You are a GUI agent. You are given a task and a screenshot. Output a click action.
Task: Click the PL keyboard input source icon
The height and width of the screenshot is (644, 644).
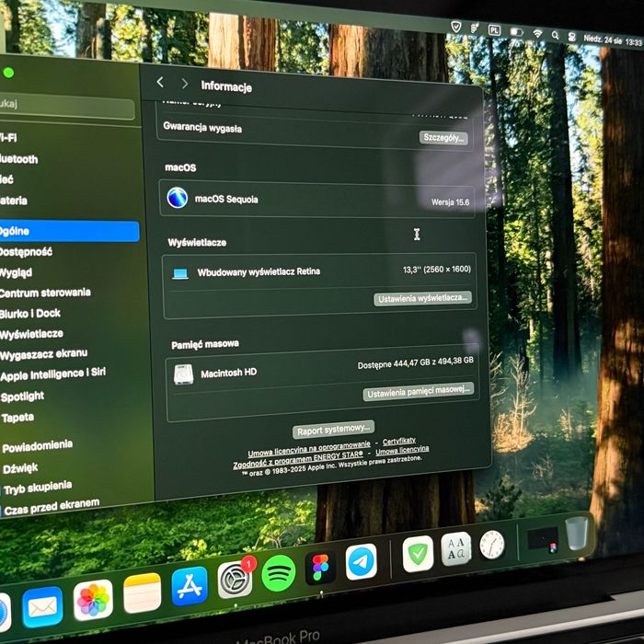point(494,30)
